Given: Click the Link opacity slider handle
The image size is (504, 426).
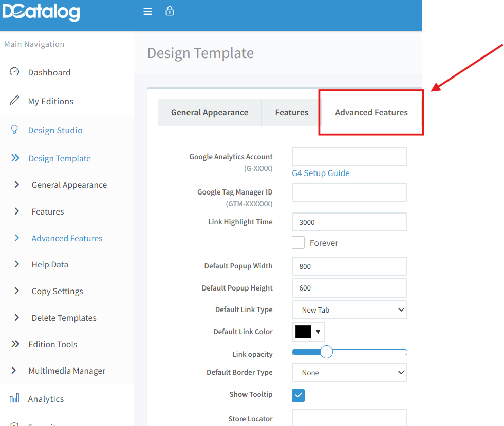Looking at the screenshot, I should coord(326,352).
